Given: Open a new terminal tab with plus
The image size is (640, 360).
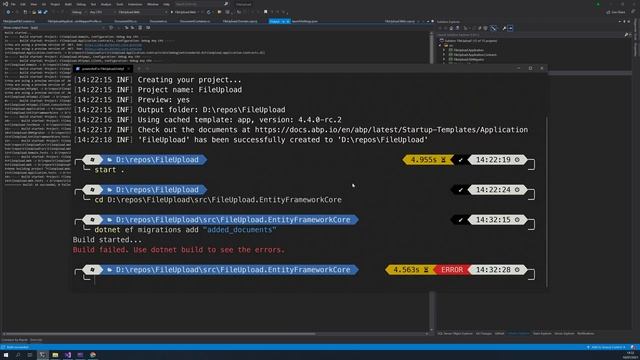Looking at the screenshot, I should coord(139,69).
